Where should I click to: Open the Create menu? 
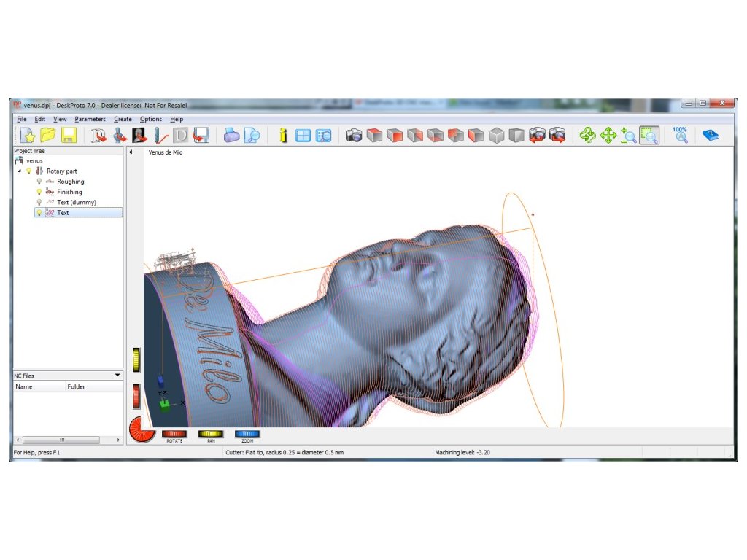(123, 119)
